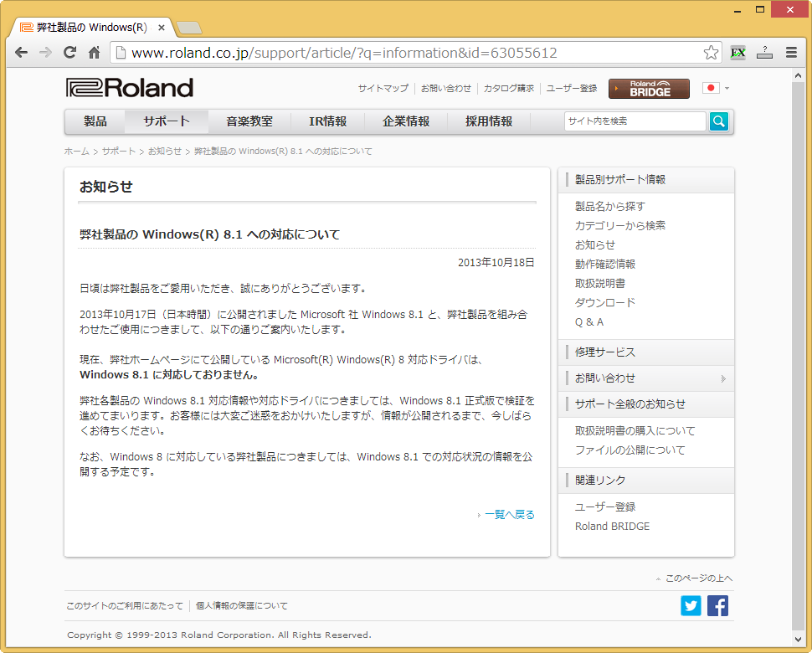The height and width of the screenshot is (653, 812).
Task: Close the Windows(R) browser tab
Action: 162,28
